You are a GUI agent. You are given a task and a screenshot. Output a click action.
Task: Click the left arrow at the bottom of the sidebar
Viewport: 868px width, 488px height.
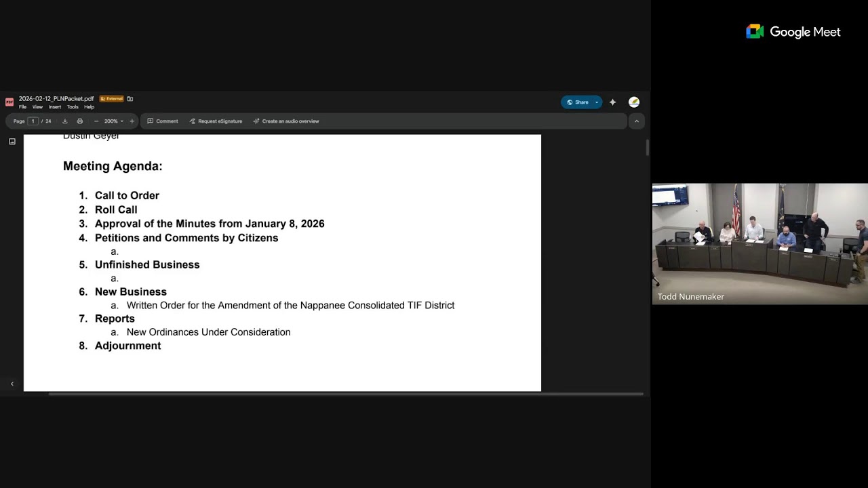[x=12, y=384]
